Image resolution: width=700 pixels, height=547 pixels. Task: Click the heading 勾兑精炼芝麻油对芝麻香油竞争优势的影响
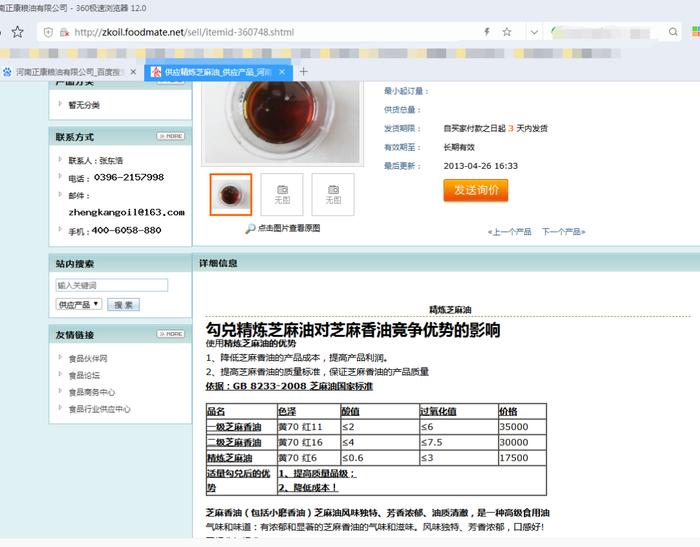(353, 330)
